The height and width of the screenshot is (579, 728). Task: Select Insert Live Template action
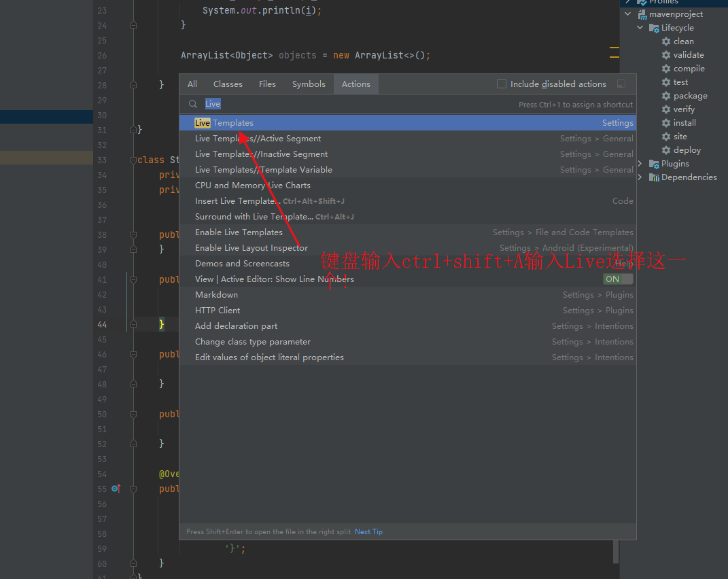tap(408, 201)
